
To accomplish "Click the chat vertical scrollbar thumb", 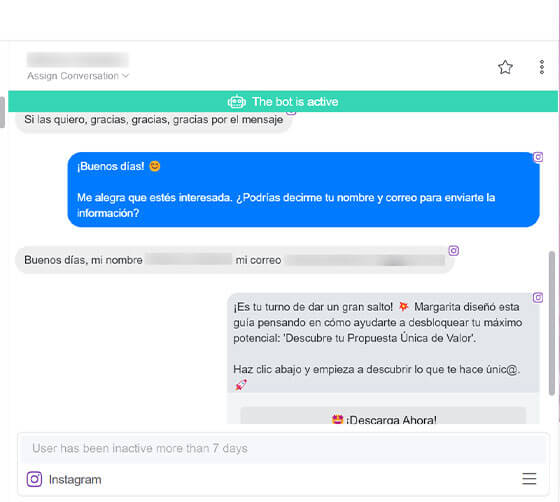I will 552,323.
